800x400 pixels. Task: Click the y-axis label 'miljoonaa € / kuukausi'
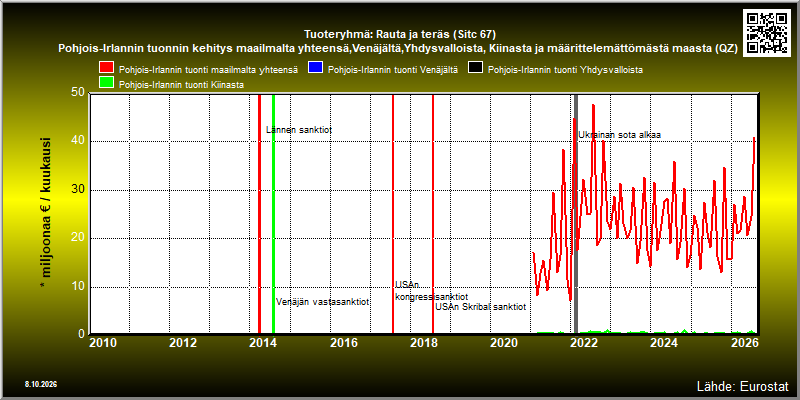pos(46,213)
